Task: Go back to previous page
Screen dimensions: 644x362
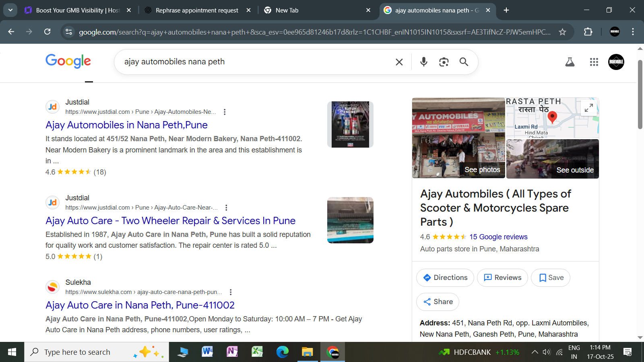Action: pyautogui.click(x=11, y=32)
